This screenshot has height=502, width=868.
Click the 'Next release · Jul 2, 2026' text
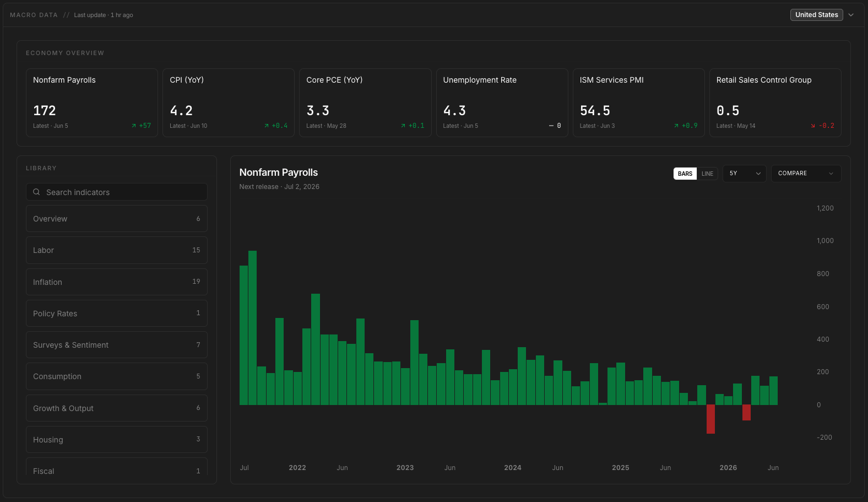pos(279,187)
